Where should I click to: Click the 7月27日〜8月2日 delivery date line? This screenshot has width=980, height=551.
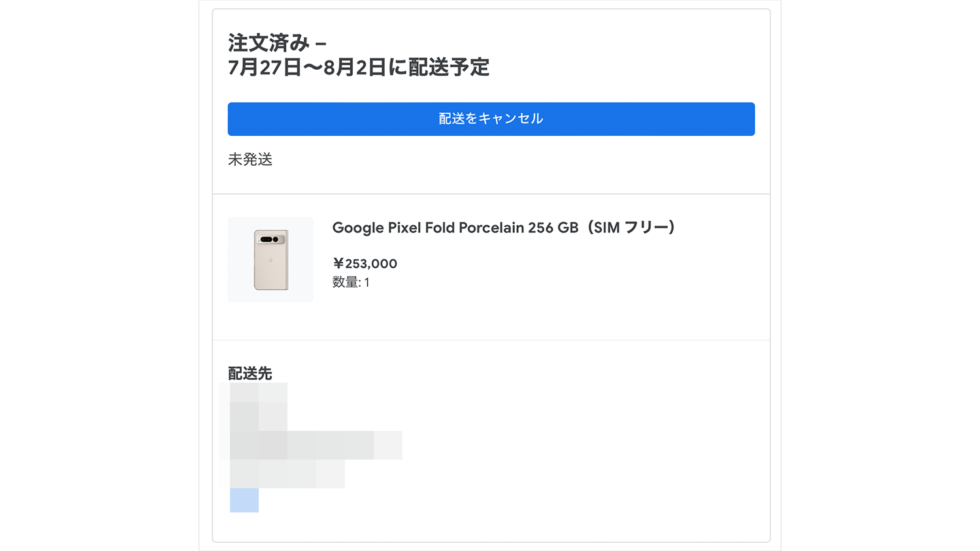pyautogui.click(x=307, y=67)
